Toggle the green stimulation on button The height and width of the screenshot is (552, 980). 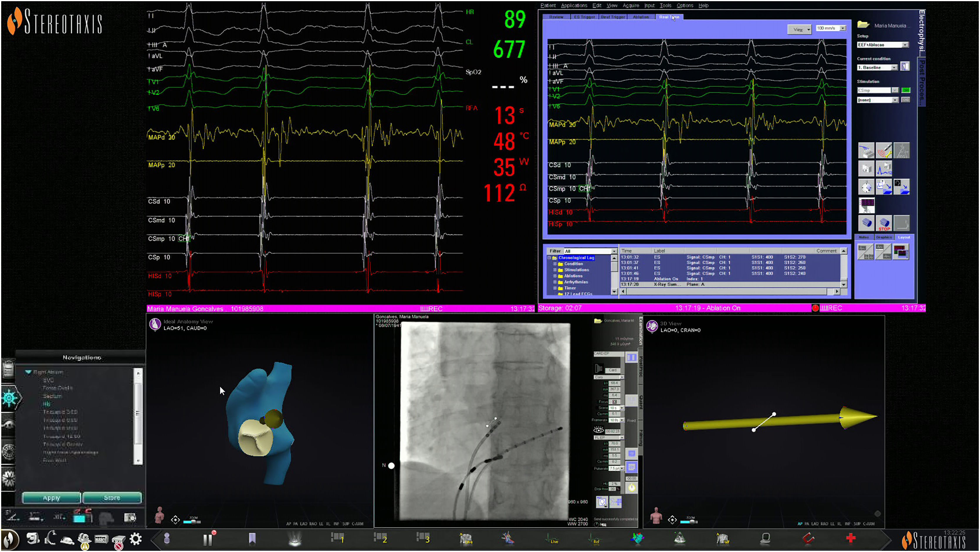pyautogui.click(x=905, y=90)
